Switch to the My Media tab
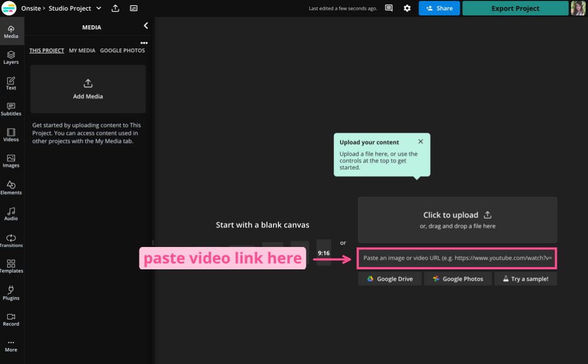 click(82, 51)
